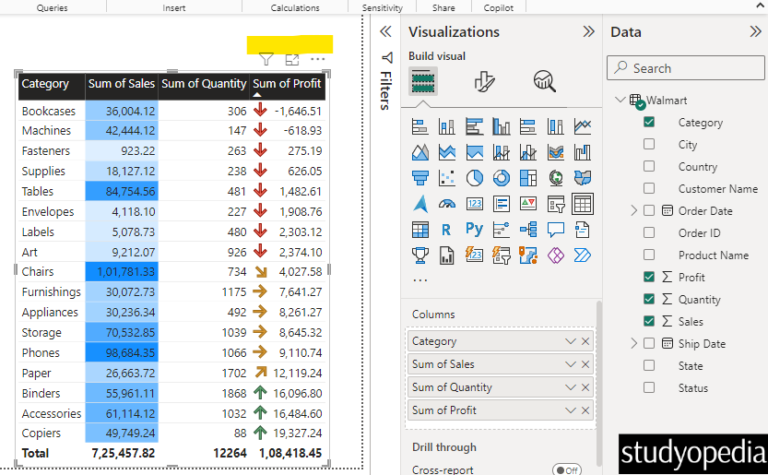768x475 pixels.
Task: Switch to the Build visual tab
Action: point(423,81)
